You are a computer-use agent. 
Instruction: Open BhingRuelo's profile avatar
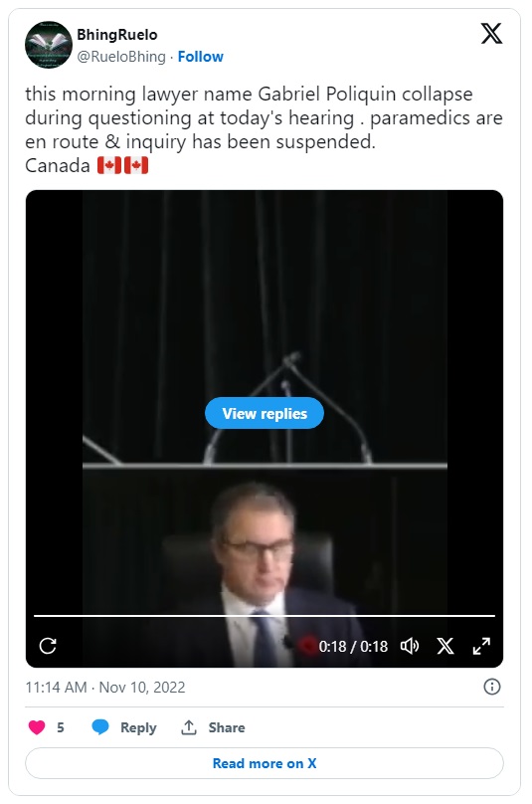(48, 45)
